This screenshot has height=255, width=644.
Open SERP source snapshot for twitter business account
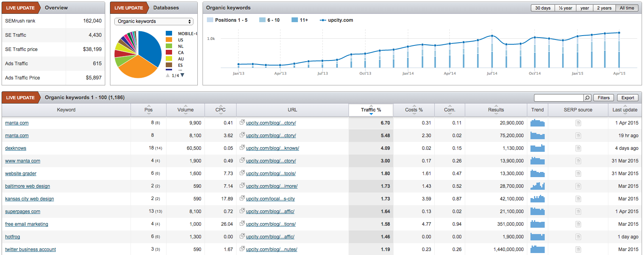pyautogui.click(x=578, y=249)
